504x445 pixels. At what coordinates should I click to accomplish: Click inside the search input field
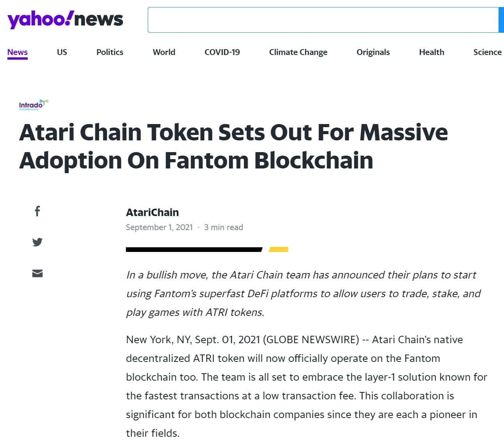click(323, 20)
